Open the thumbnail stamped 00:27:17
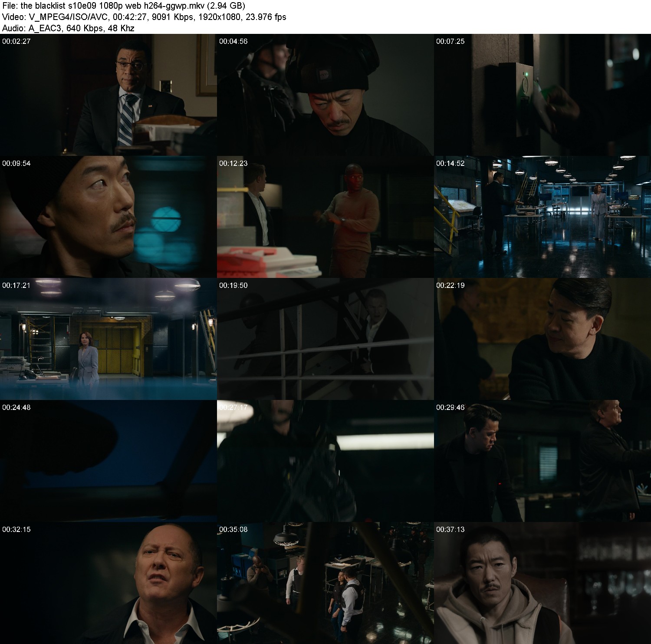Viewport: 651px width, 644px height. pyautogui.click(x=325, y=461)
